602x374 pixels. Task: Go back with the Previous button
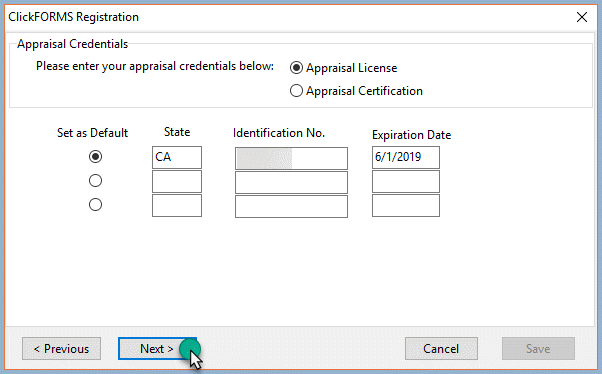coord(61,349)
